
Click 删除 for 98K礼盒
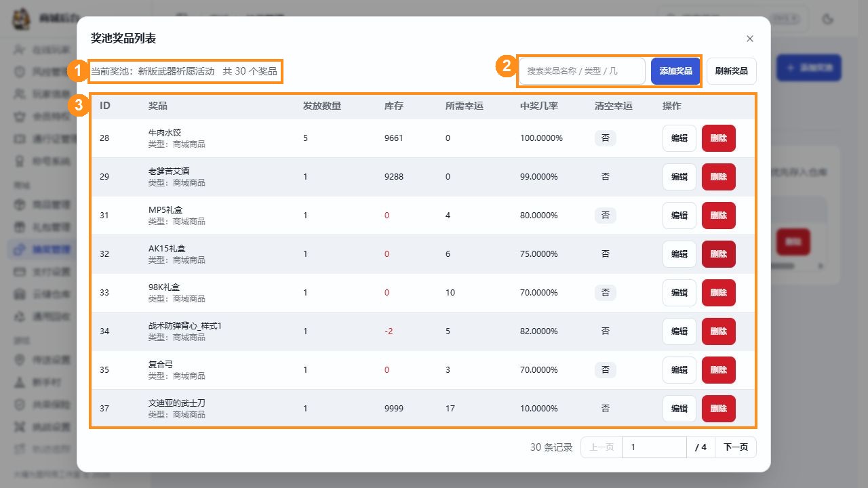719,293
